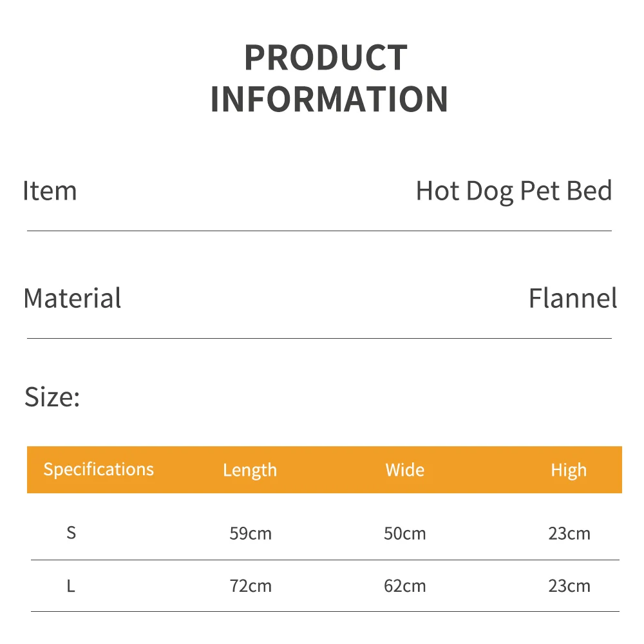Image resolution: width=644 pixels, height=644 pixels.
Task: Select the S size row label
Action: (71, 533)
